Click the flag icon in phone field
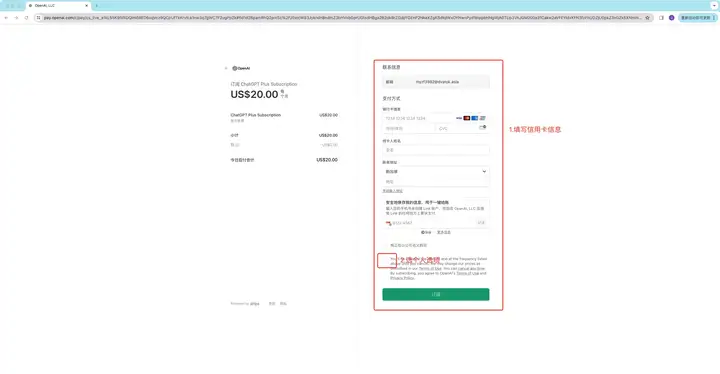The height and width of the screenshot is (374, 720). tap(388, 223)
